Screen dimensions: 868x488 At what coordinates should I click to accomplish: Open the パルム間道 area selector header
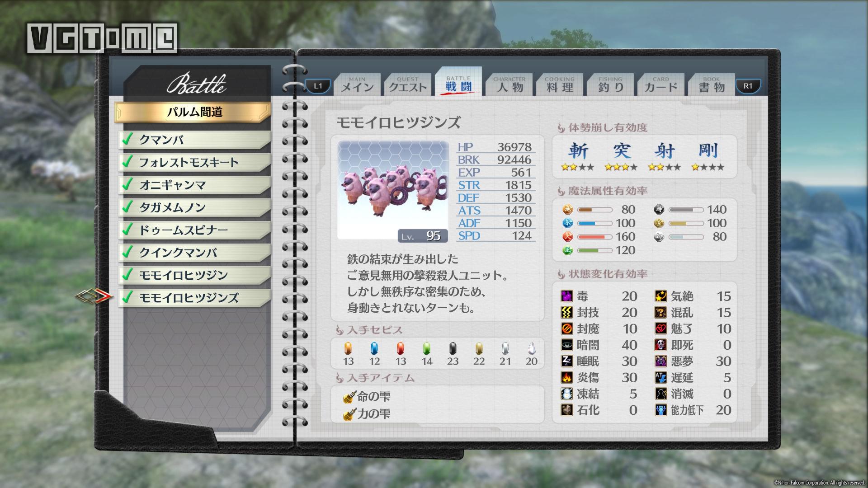[x=194, y=112]
